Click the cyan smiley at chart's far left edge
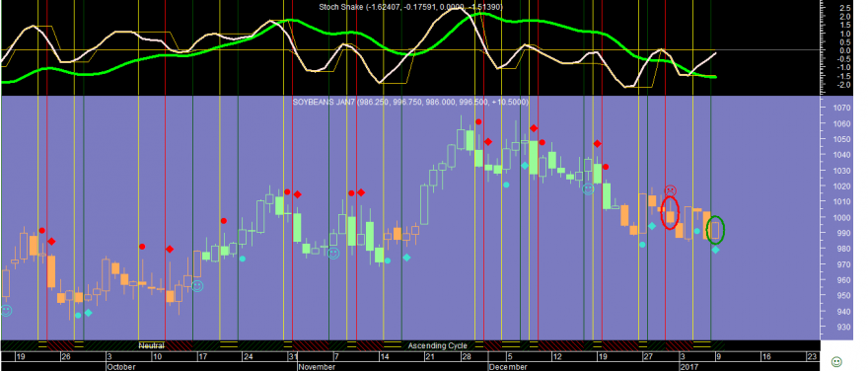 (6, 311)
